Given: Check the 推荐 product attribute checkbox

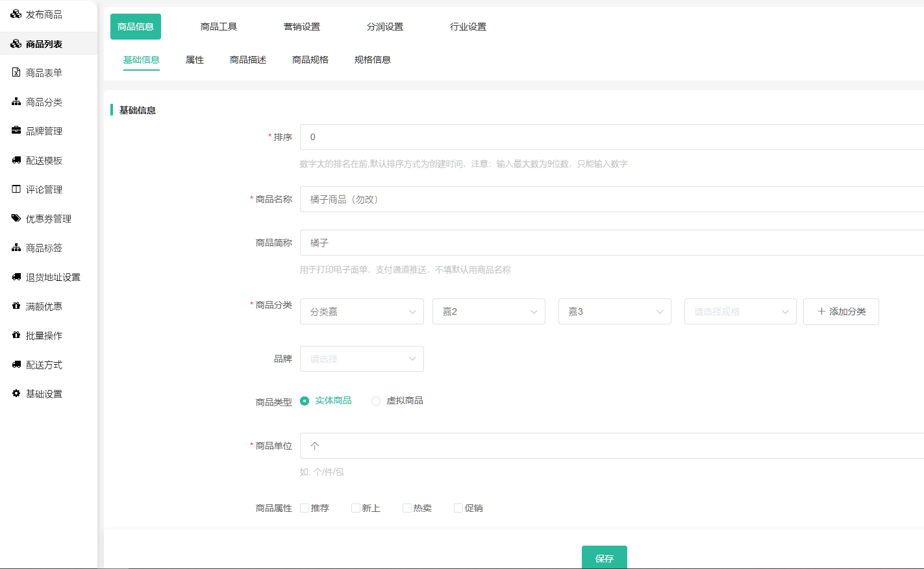Looking at the screenshot, I should tap(305, 508).
